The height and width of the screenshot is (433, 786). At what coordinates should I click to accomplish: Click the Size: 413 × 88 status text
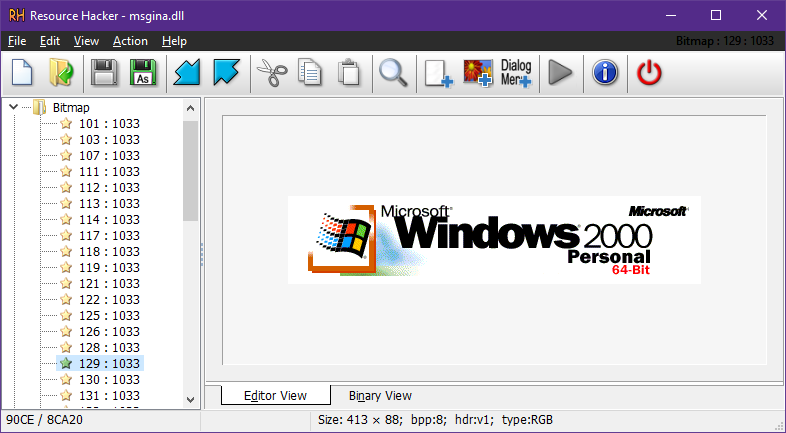pos(435,420)
